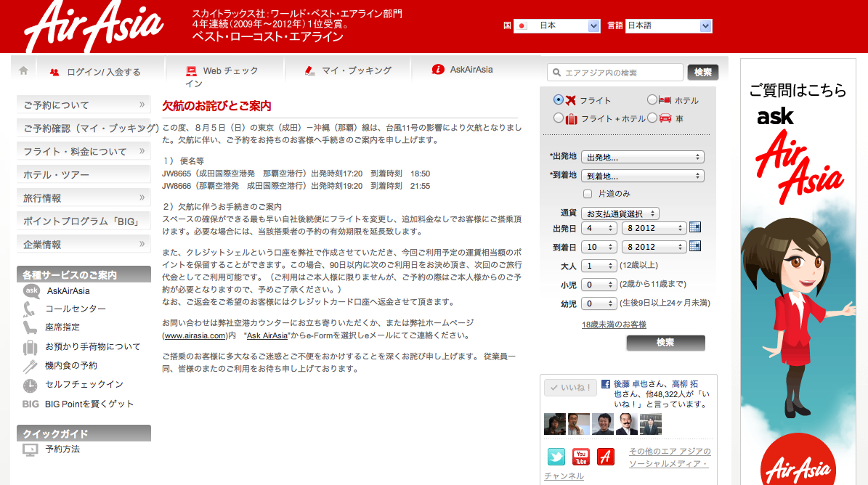The image size is (868, 485).
Task: Click the エアアジア内の検索 input field
Action: click(x=615, y=73)
